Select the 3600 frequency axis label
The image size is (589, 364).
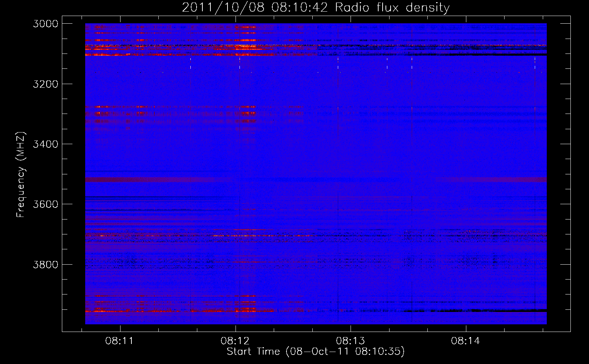[x=46, y=204]
